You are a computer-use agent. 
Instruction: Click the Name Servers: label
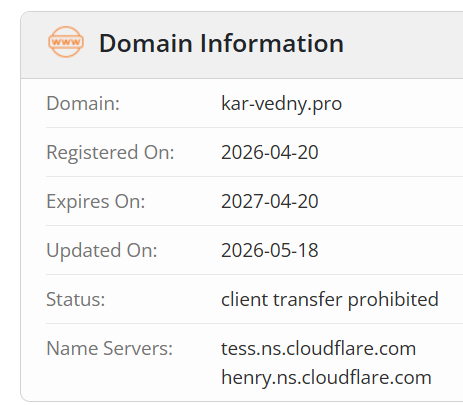(x=110, y=348)
